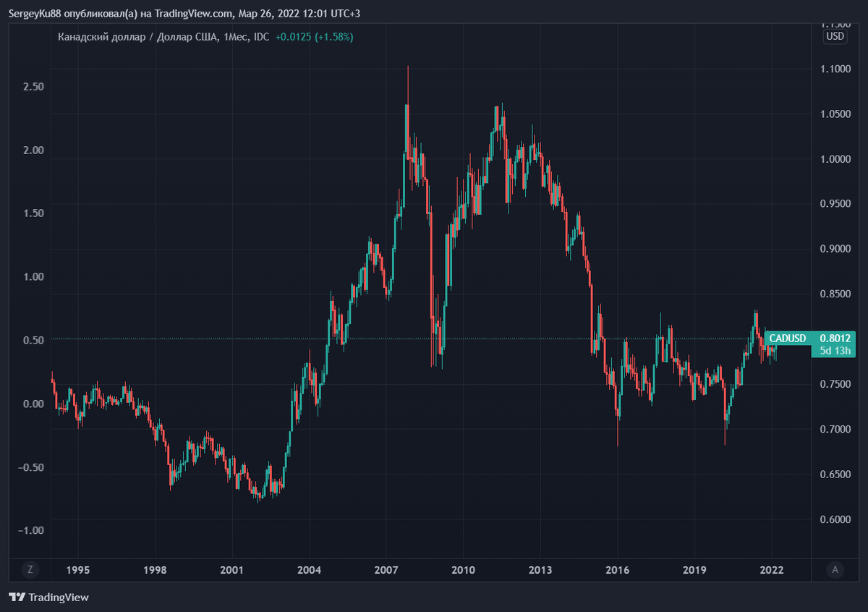Click the −0.50 left scale label
The image size is (868, 612).
[x=31, y=467]
